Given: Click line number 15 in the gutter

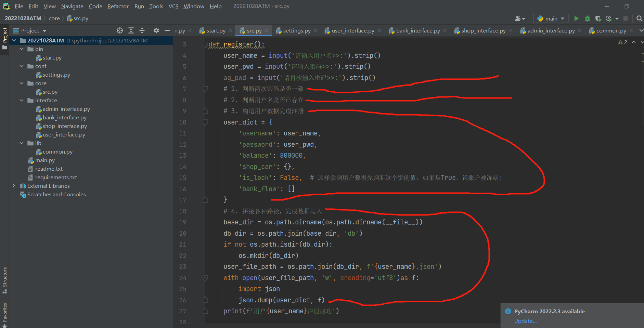Looking at the screenshot, I should coord(183,178).
